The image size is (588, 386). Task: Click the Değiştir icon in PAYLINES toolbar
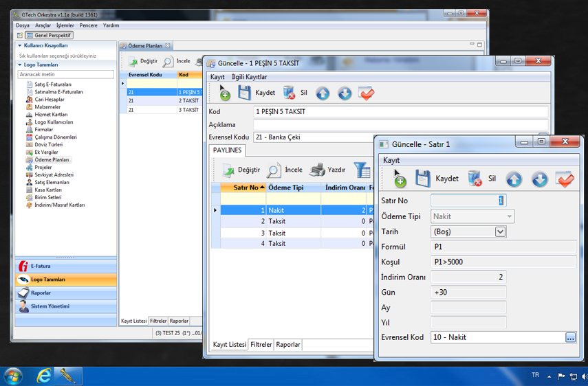pos(228,170)
